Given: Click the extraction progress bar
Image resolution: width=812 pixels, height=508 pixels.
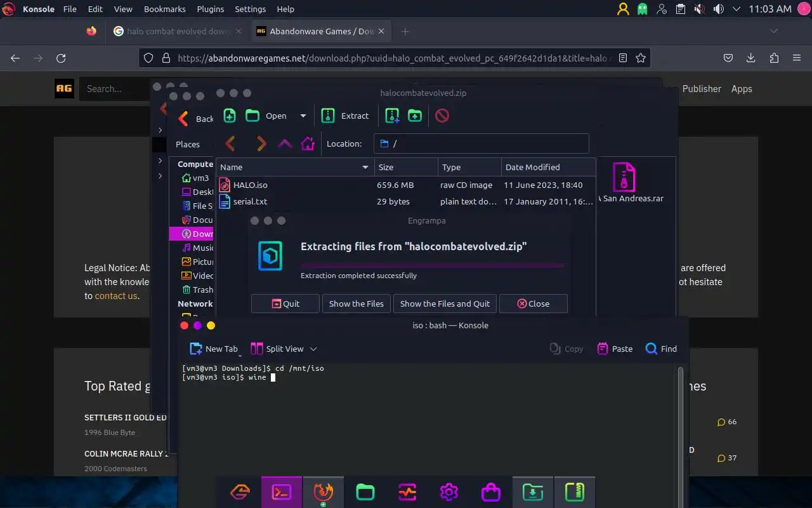Looking at the screenshot, I should click(x=432, y=265).
